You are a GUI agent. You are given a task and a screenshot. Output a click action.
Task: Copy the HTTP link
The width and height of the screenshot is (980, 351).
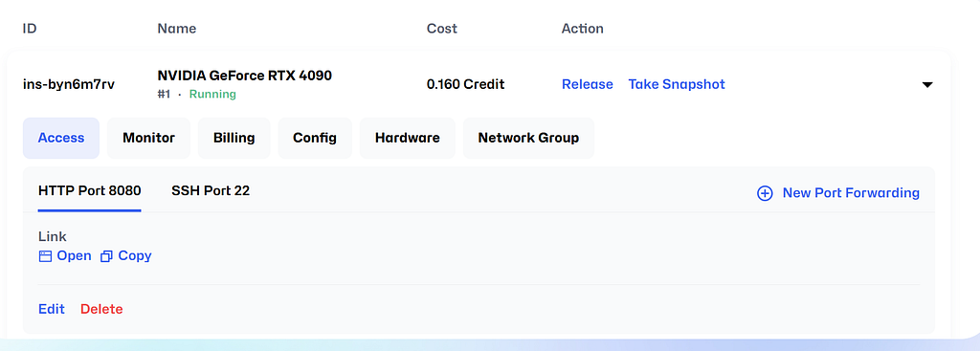(135, 256)
